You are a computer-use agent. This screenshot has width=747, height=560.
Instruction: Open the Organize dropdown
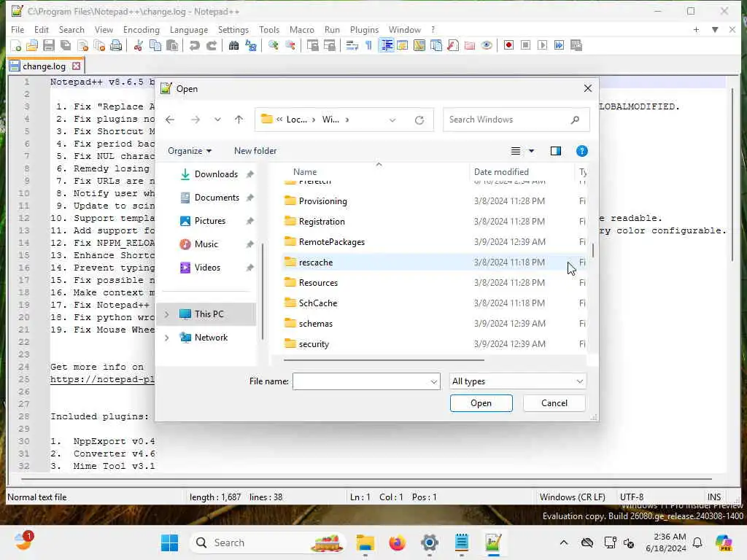tap(189, 151)
